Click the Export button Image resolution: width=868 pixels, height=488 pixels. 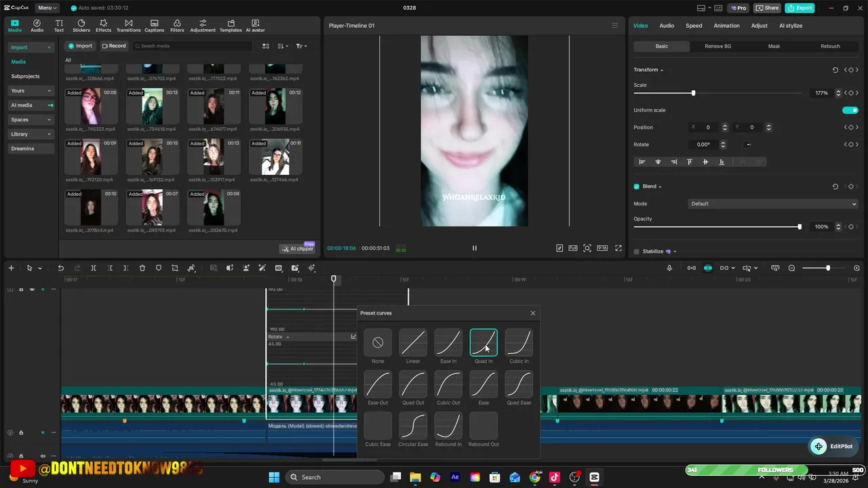click(800, 8)
